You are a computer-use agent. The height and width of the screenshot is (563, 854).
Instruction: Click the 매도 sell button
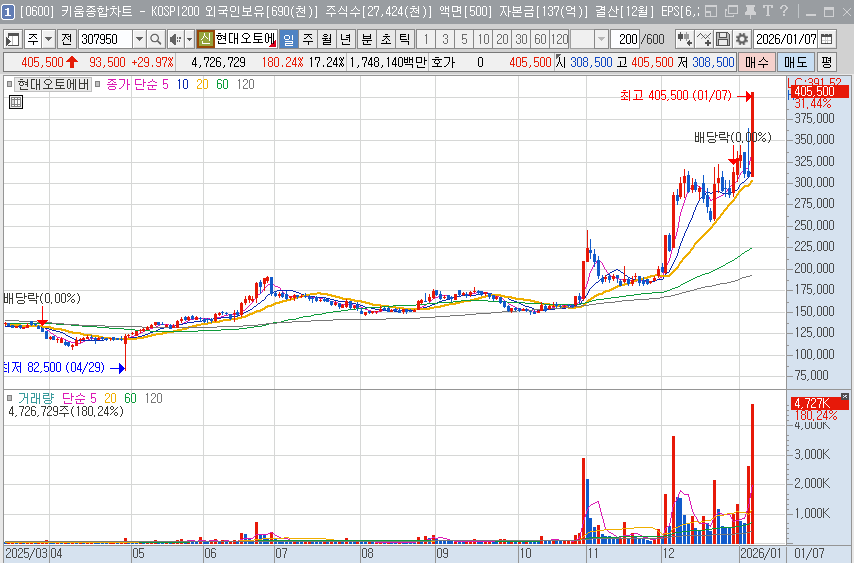(x=795, y=63)
